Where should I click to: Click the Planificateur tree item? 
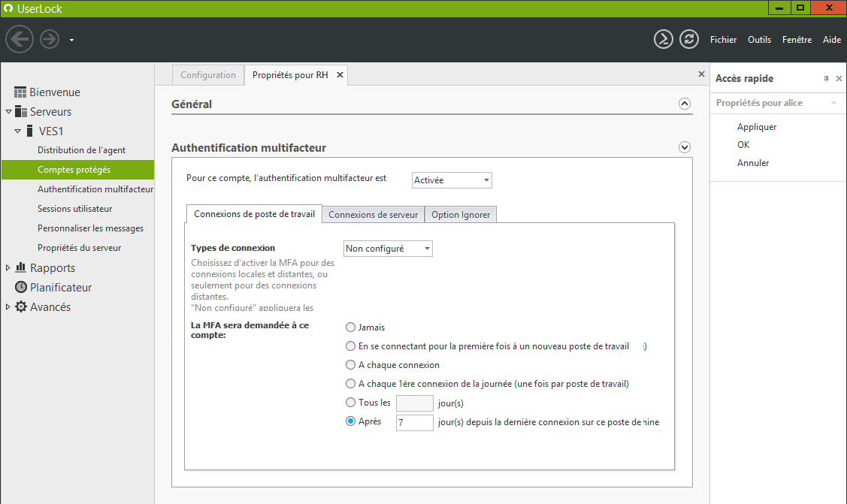(x=60, y=287)
